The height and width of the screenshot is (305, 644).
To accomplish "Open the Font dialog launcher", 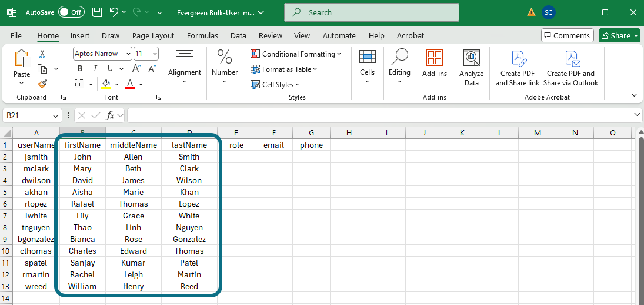I will (x=158, y=97).
